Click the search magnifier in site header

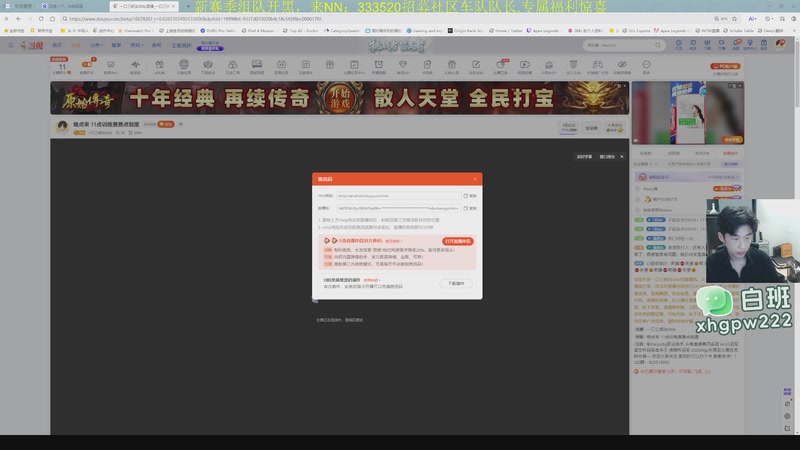coord(658,45)
